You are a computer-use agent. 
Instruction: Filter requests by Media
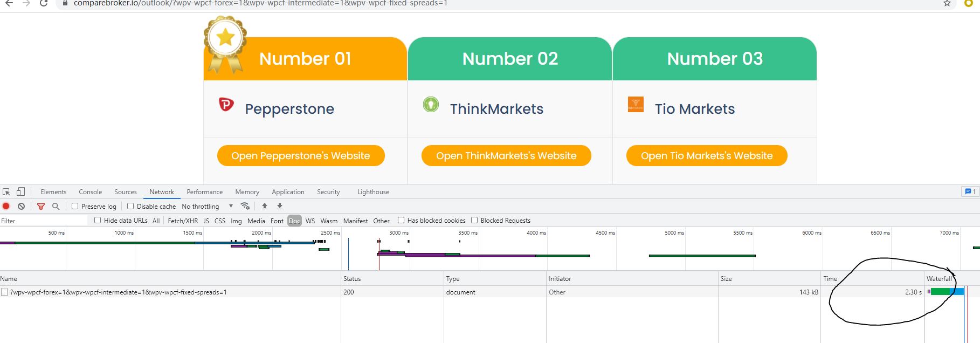(256, 221)
